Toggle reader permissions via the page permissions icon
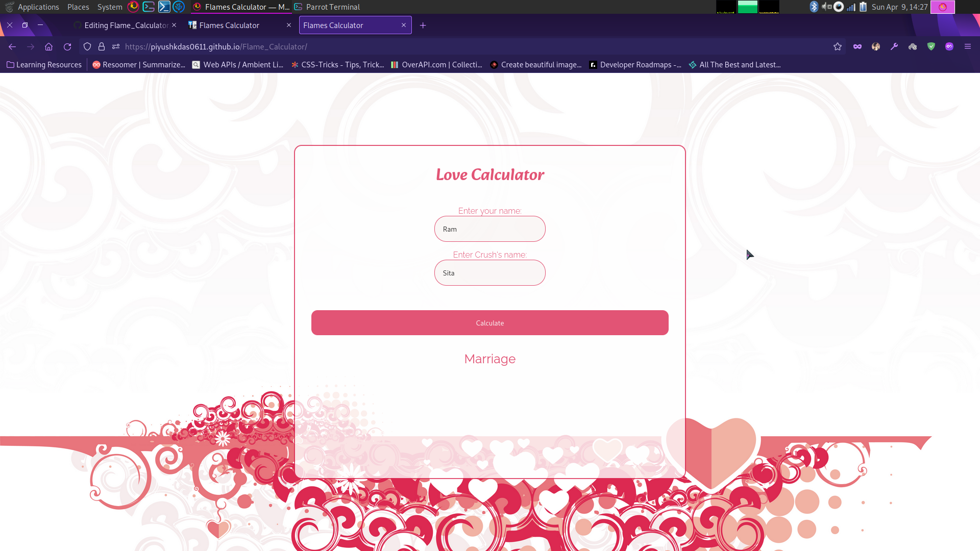 (x=116, y=46)
